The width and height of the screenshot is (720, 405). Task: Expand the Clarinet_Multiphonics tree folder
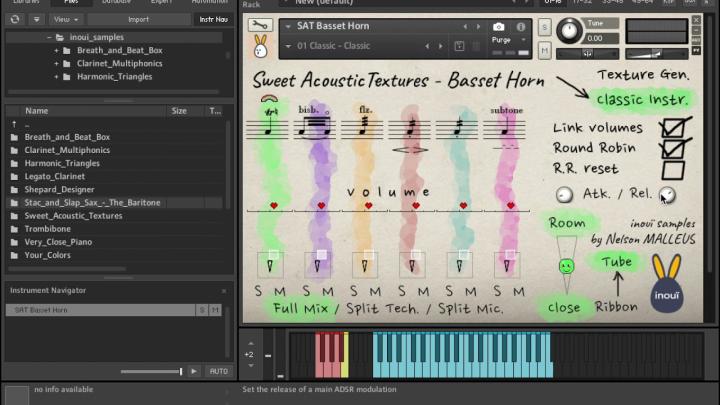click(x=56, y=63)
